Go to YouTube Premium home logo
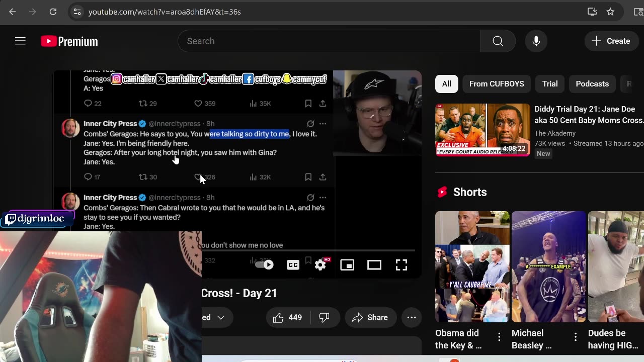The width and height of the screenshot is (644, 362). (69, 41)
